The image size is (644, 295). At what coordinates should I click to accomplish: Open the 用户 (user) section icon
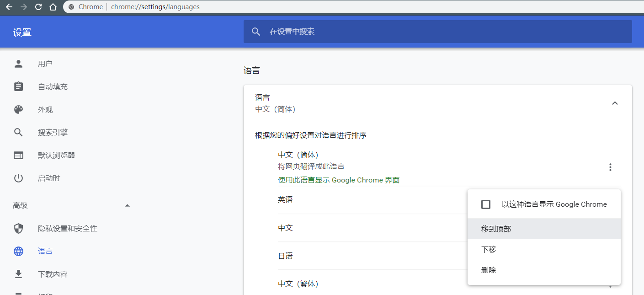pyautogui.click(x=18, y=64)
